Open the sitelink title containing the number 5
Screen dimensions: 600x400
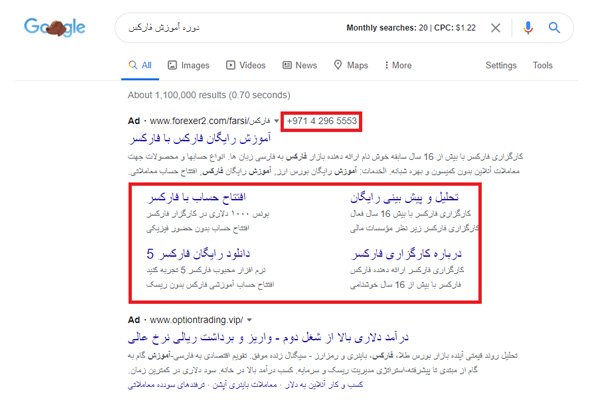198,254
